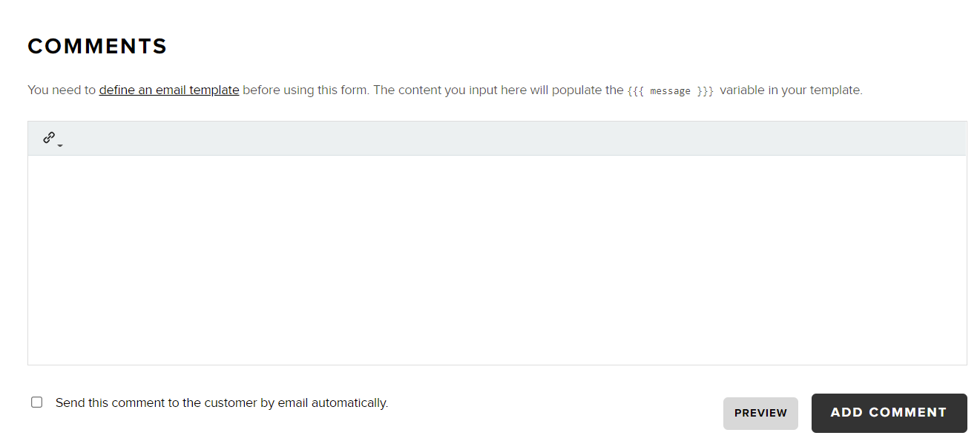
Task: Click the Preview button
Action: pyautogui.click(x=760, y=413)
